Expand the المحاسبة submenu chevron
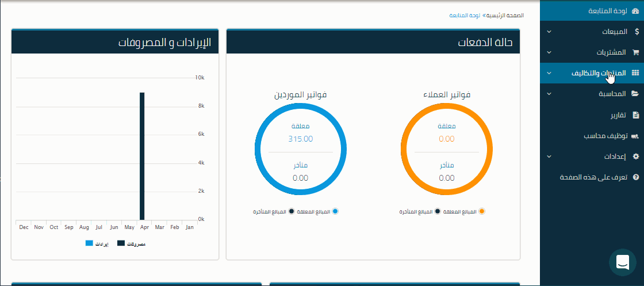Viewport: 644px width, 286px height. 549,94
